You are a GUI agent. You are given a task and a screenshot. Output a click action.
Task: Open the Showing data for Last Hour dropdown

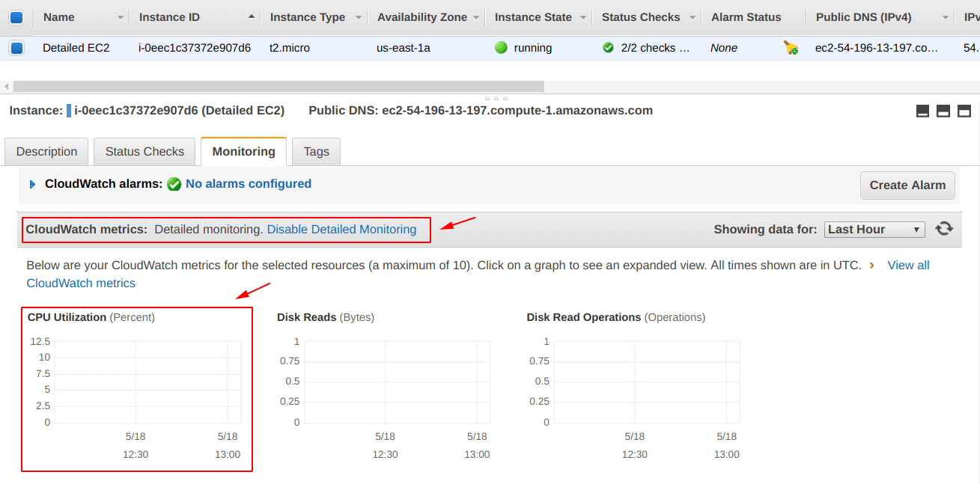(874, 230)
